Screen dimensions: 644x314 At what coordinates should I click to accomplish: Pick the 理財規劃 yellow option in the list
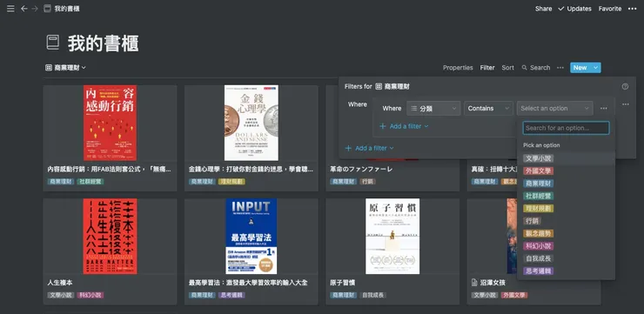pos(539,209)
